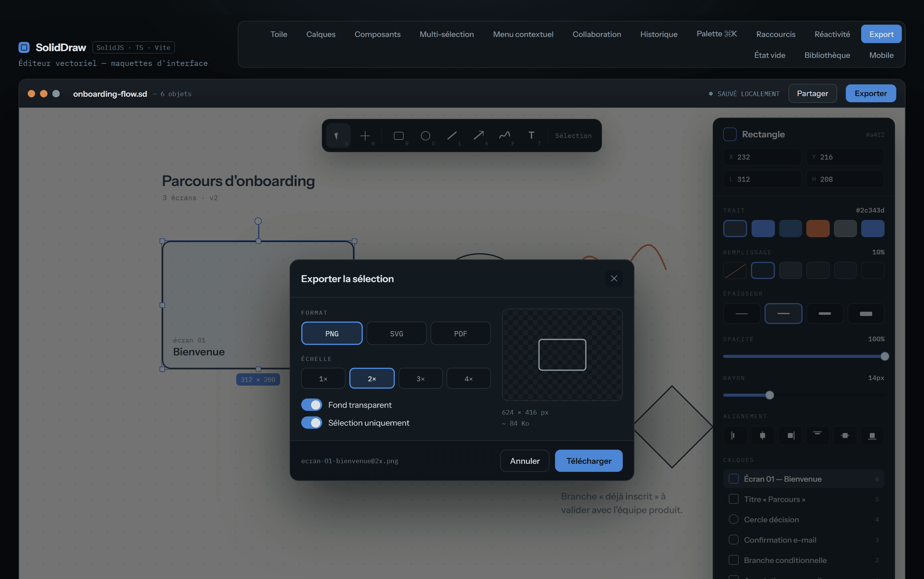Align the selection to the right edge
The width and height of the screenshot is (924, 579).
pos(790,435)
